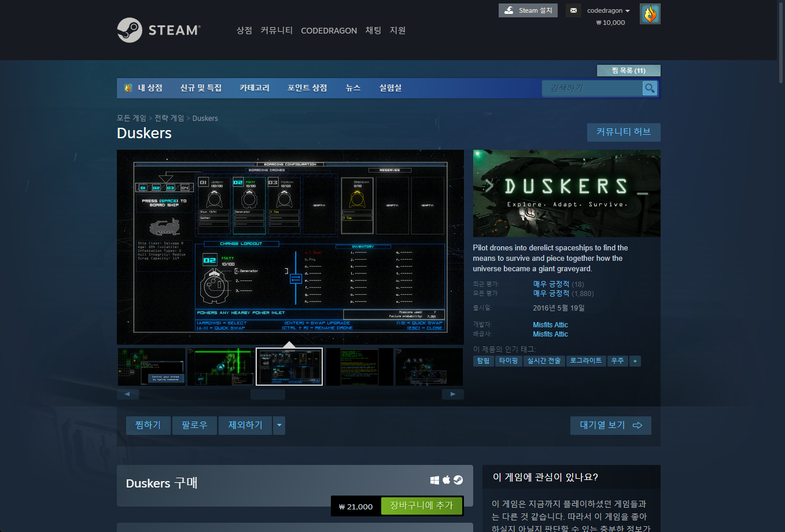Open the 지원 support menu
785x532 pixels.
point(397,30)
